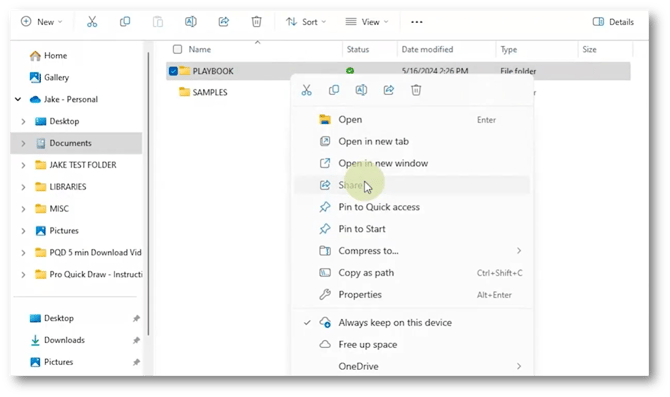Viewport: 670px width, 397px height.
Task: Choose Open in new window
Action: coord(412,163)
